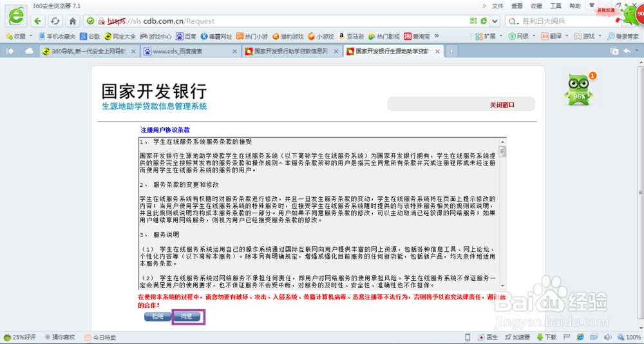Screen dimensions: 644x344
Task: Open the 扩展 extensions dropdown
Action: (488, 36)
